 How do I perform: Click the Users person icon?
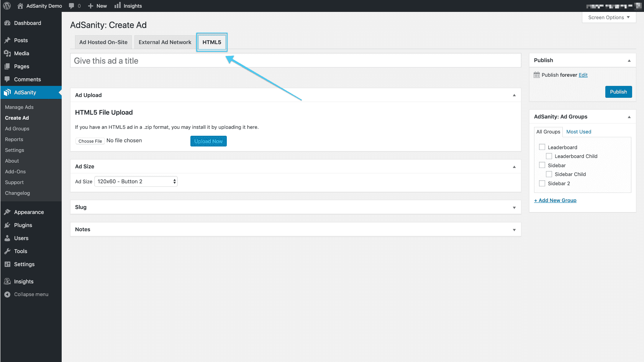[7, 238]
